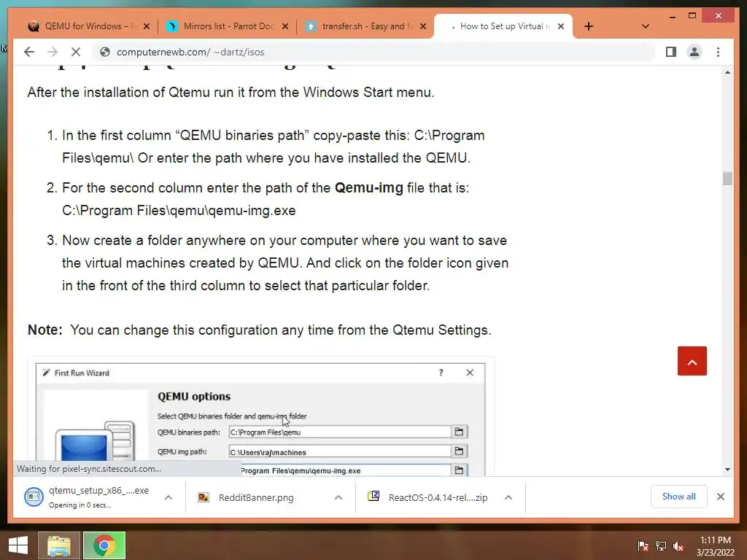Expand options for RedditBanner.png download
The width and height of the screenshot is (747, 560).
tap(338, 497)
